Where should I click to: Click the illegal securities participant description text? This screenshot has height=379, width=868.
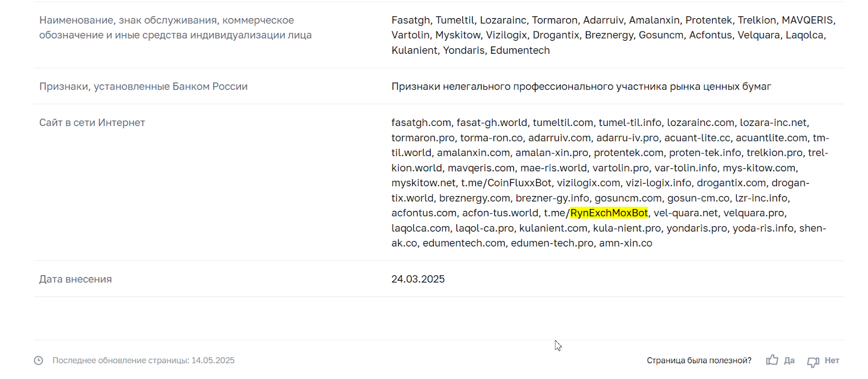click(581, 86)
